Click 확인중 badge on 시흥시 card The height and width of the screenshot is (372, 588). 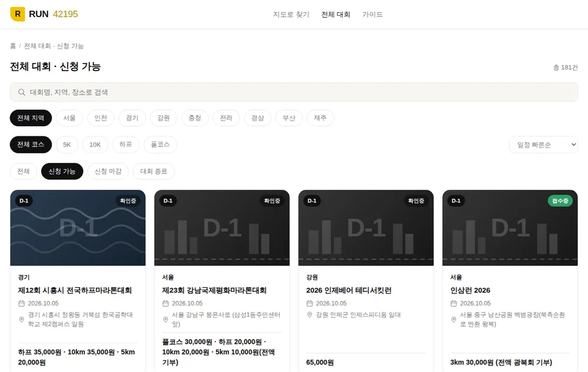(128, 201)
